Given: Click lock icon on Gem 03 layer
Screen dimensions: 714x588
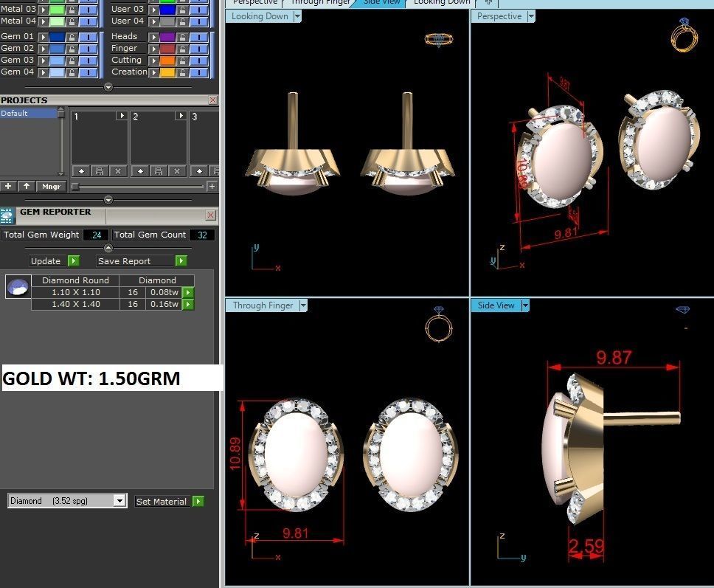Looking at the screenshot, I should [x=72, y=60].
